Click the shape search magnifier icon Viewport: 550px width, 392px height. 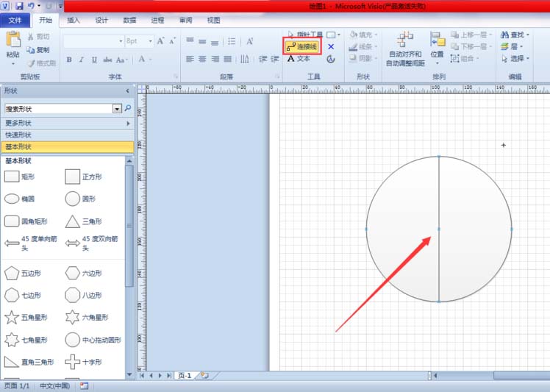click(x=128, y=108)
